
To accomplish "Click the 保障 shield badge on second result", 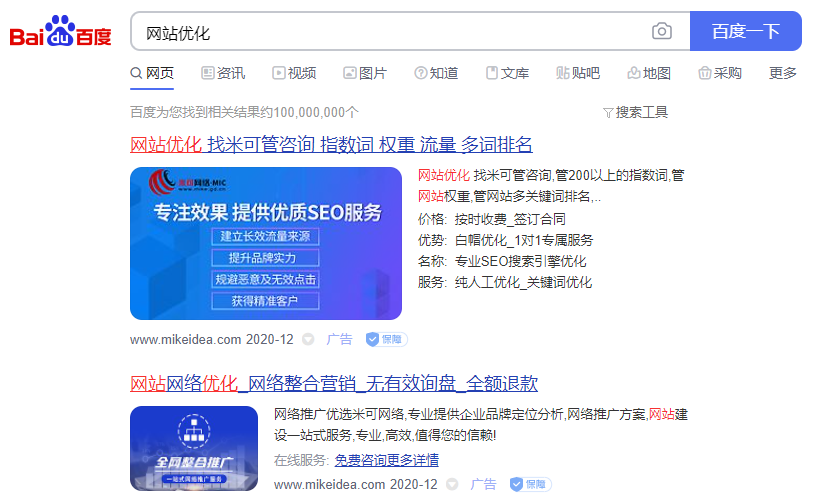I will click(530, 484).
